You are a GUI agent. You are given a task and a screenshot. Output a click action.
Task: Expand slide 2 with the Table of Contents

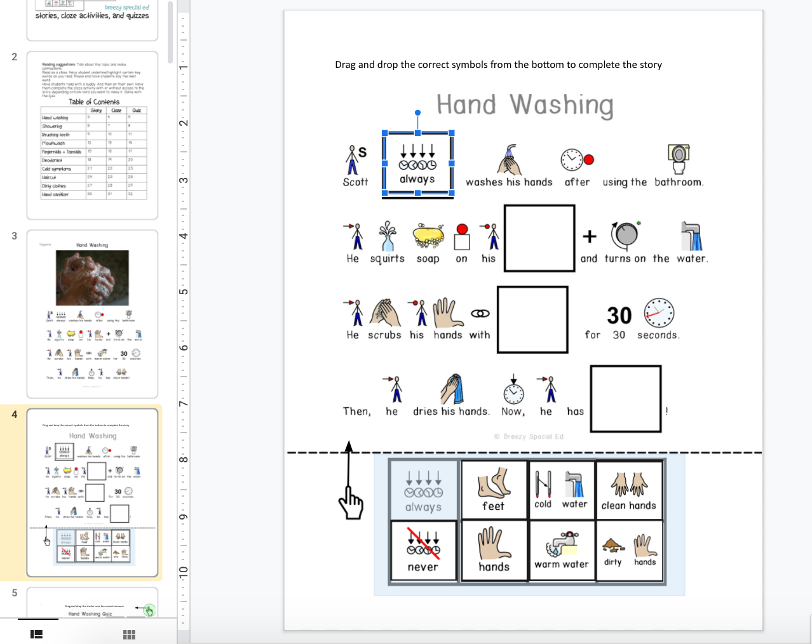[92, 135]
